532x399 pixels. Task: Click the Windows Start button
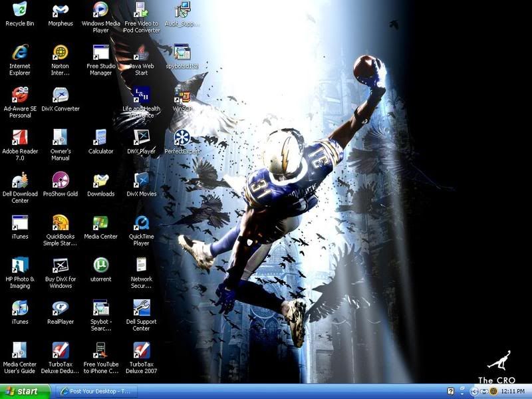click(x=25, y=392)
